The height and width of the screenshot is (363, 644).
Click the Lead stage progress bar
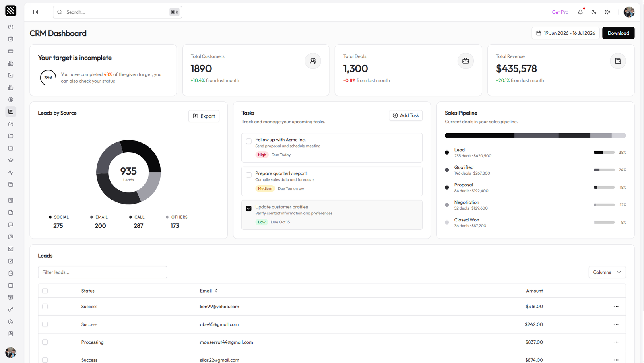coord(604,153)
